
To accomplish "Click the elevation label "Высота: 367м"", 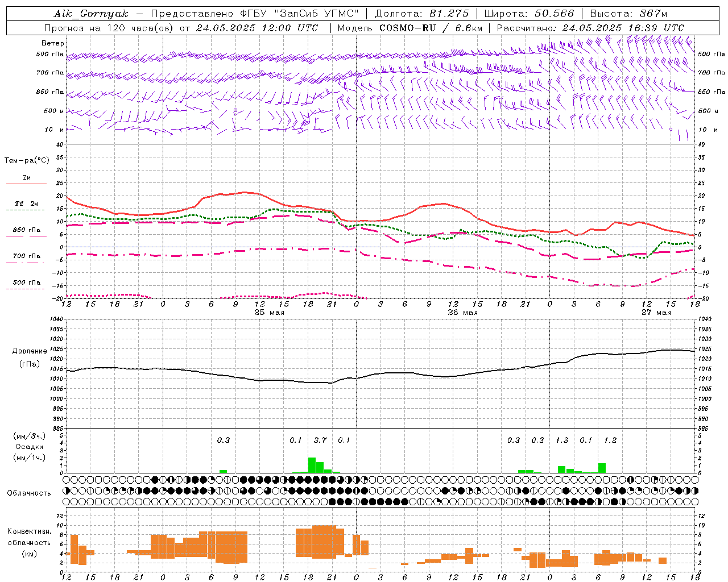I will pyautogui.click(x=628, y=14).
